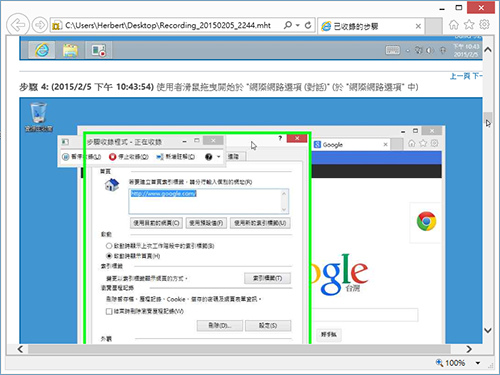The image size is (500, 375).
Task: Click the 停止收錄 stop record button
Action: 129,156
